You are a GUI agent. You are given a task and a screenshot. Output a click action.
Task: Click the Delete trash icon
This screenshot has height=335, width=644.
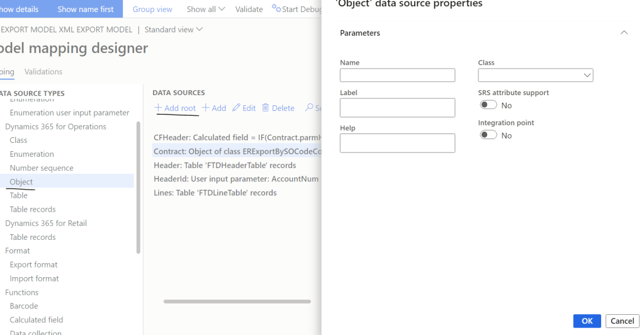click(x=266, y=108)
